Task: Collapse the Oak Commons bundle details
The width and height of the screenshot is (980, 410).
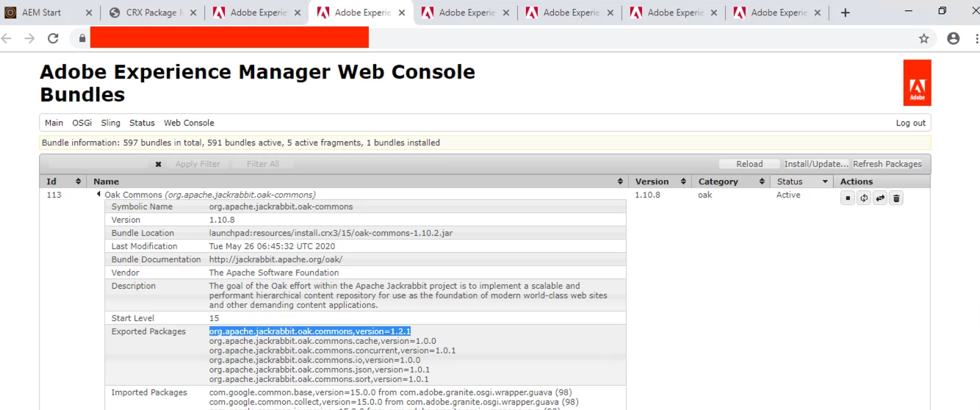Action: coord(98,195)
